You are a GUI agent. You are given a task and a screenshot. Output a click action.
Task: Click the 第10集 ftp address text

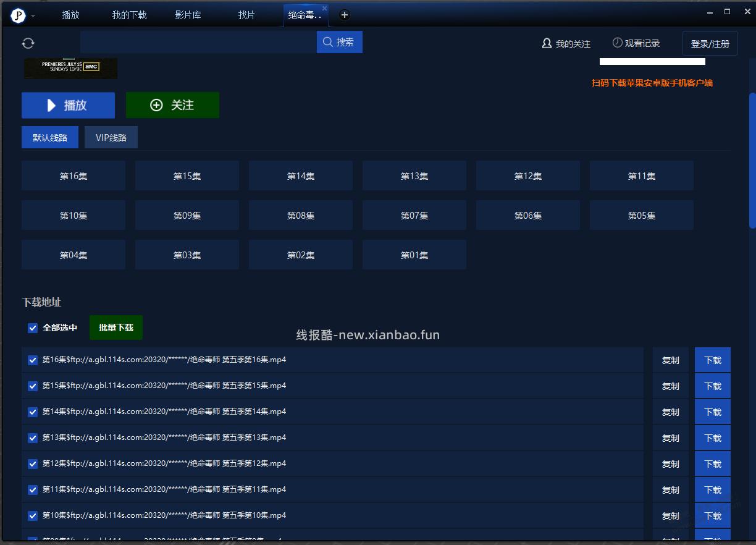coord(164,515)
